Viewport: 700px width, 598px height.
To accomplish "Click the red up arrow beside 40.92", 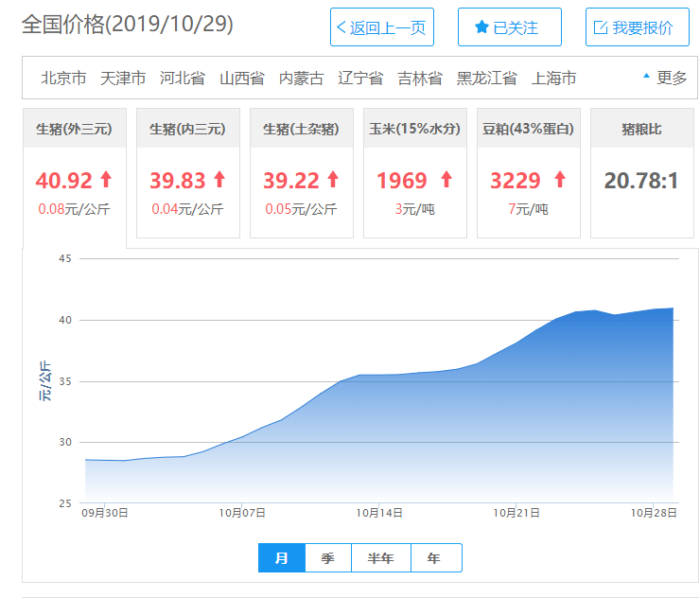I will pyautogui.click(x=106, y=180).
